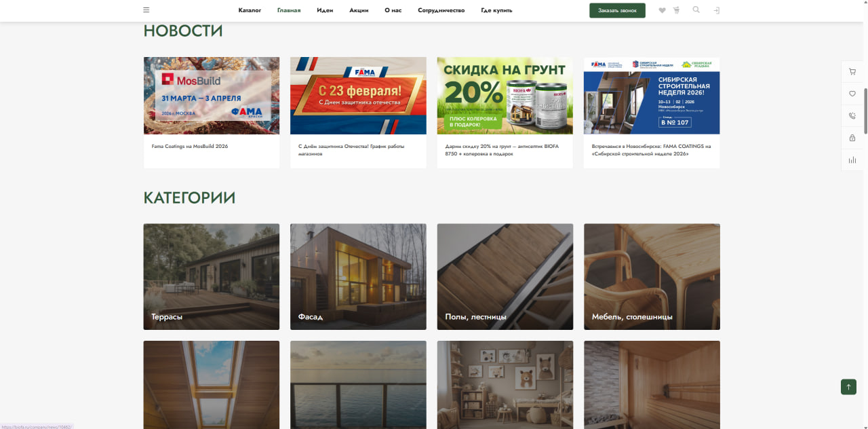
Task: Open the Где купить menu item
Action: (496, 10)
